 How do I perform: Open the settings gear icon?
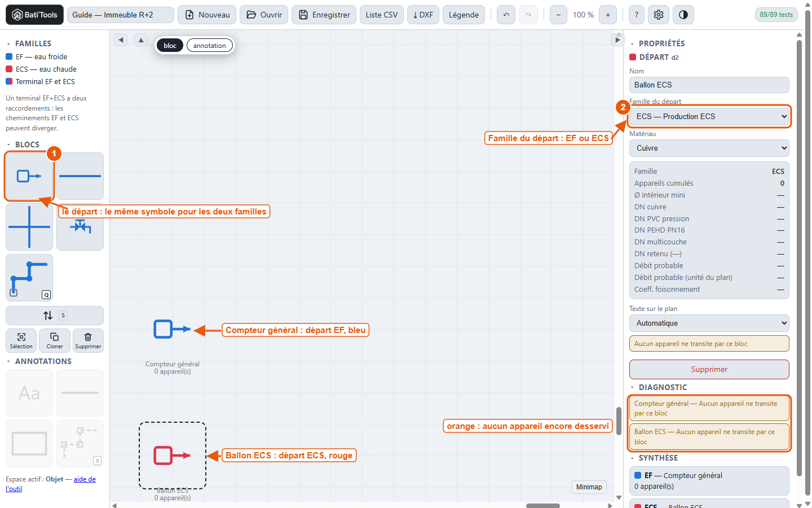click(x=659, y=15)
